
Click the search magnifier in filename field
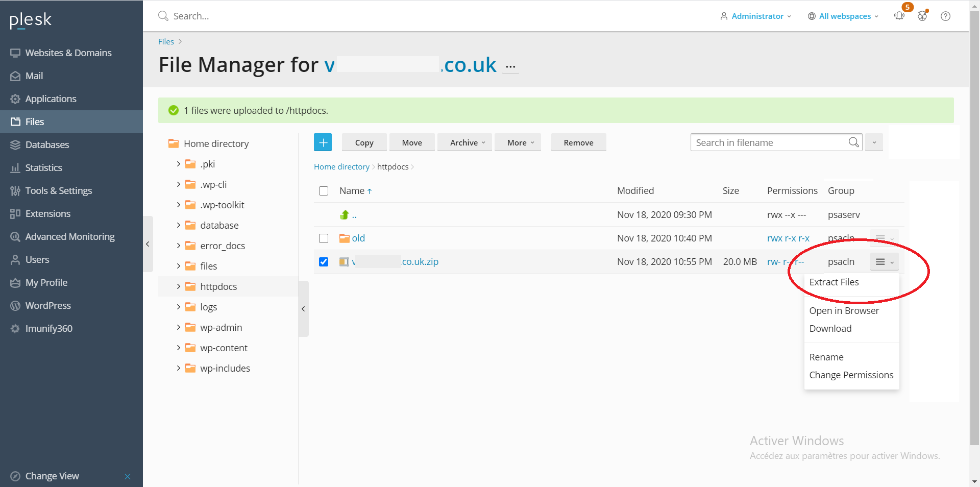click(853, 142)
